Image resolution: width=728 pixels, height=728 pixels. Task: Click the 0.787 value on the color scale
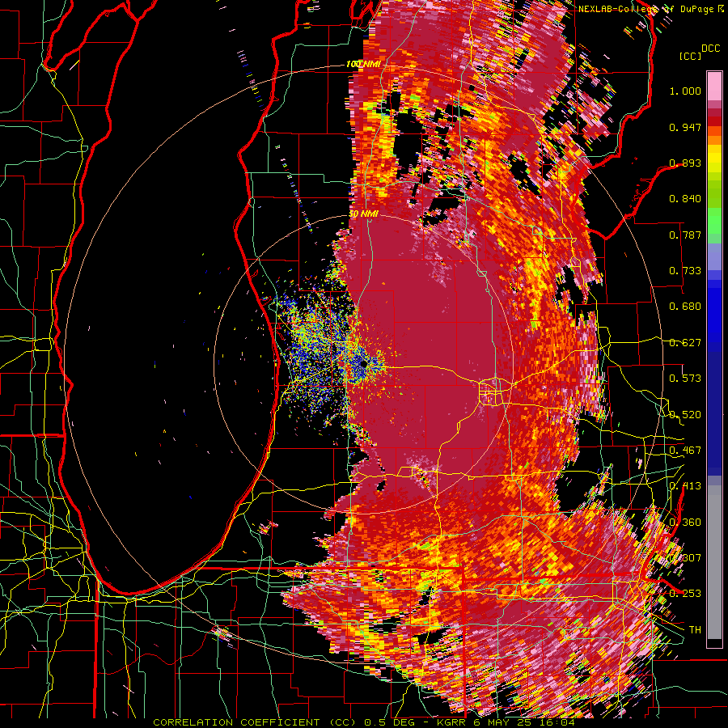point(685,235)
